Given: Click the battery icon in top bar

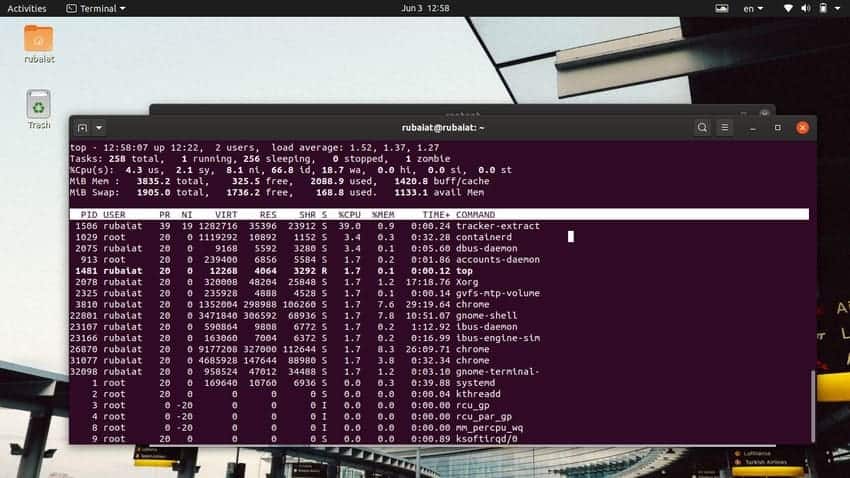Looking at the screenshot, I should (x=823, y=8).
